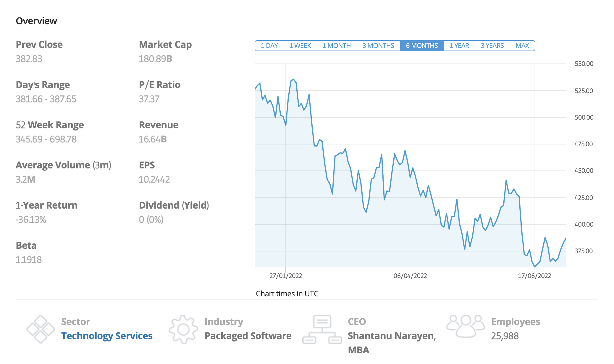
Task: Click P/E Ratio value 37.37
Action: tap(149, 99)
